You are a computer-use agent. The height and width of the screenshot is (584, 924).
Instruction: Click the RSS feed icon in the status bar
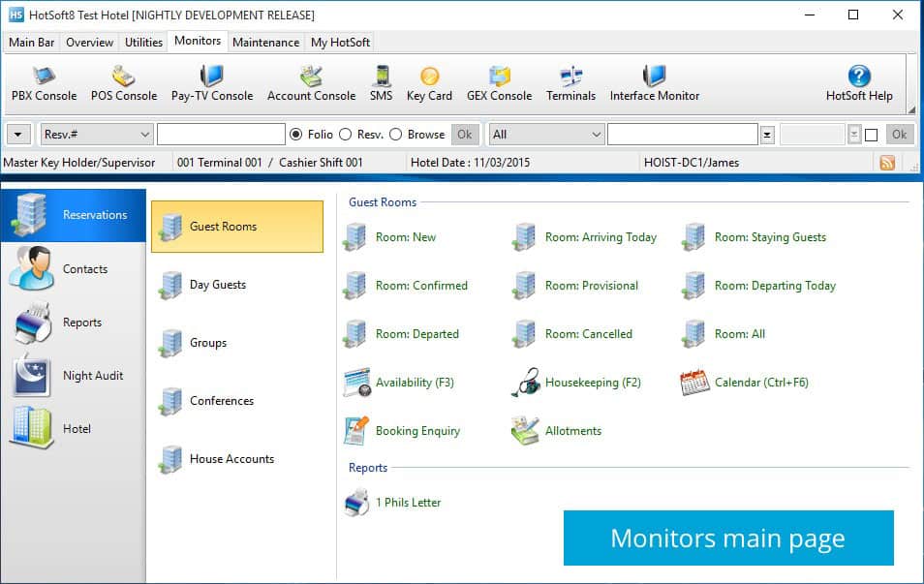click(x=889, y=162)
